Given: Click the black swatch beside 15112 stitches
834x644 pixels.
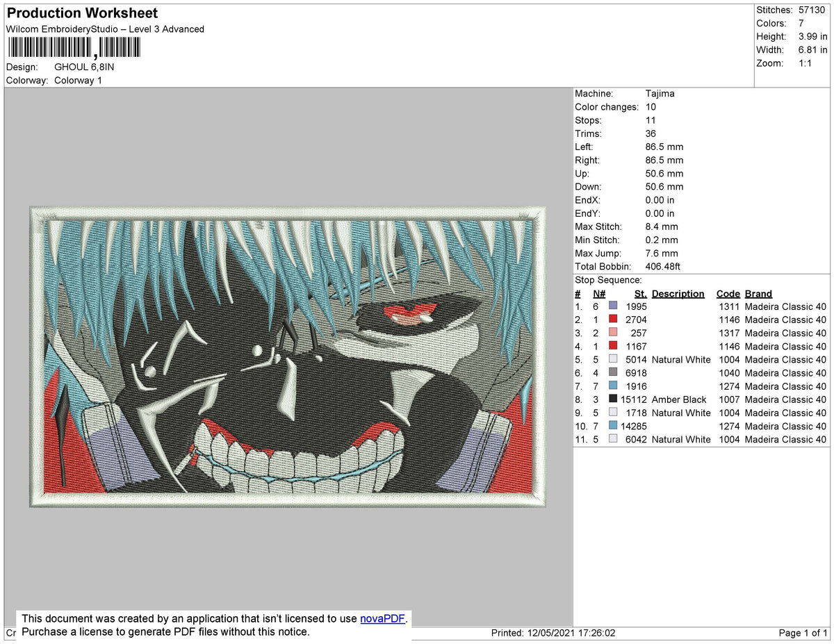Looking at the screenshot, I should pos(613,399).
